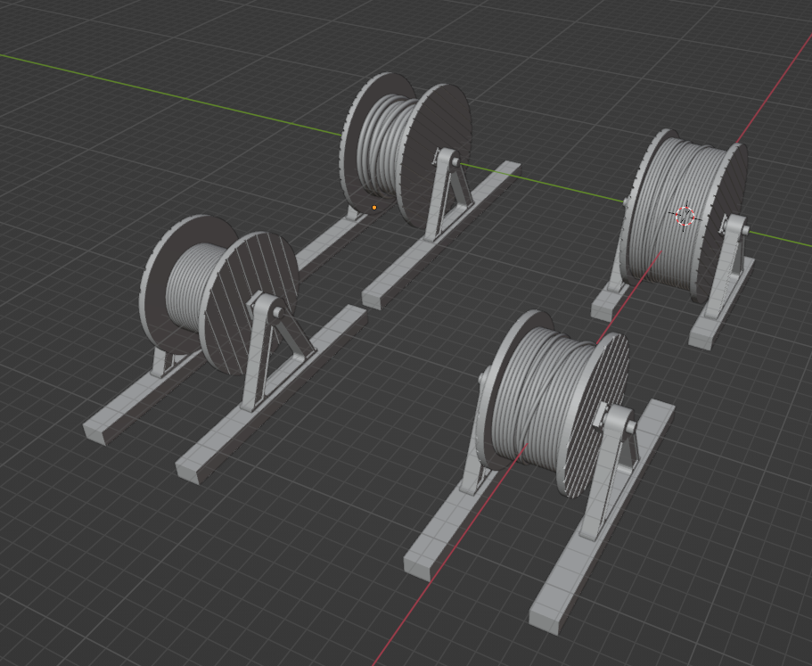
Task: Click the orange object origin dot
Action: 374,208
